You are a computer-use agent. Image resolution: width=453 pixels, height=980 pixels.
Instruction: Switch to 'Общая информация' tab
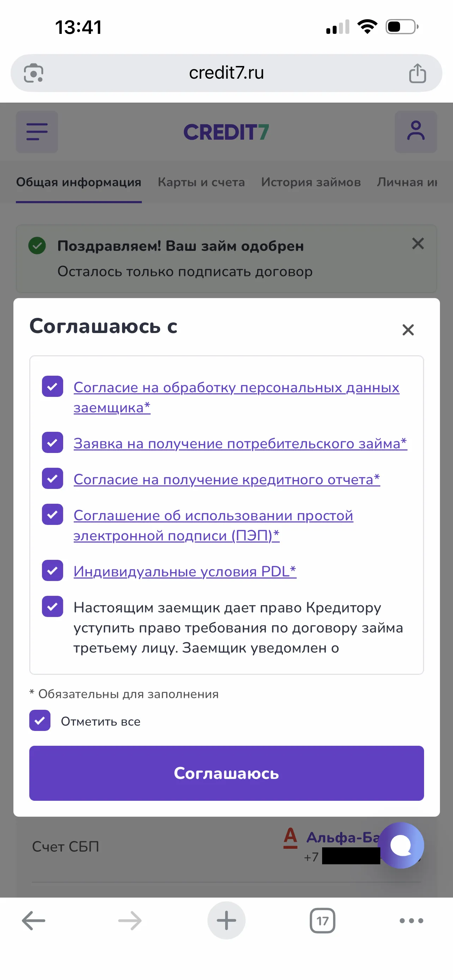click(x=79, y=182)
